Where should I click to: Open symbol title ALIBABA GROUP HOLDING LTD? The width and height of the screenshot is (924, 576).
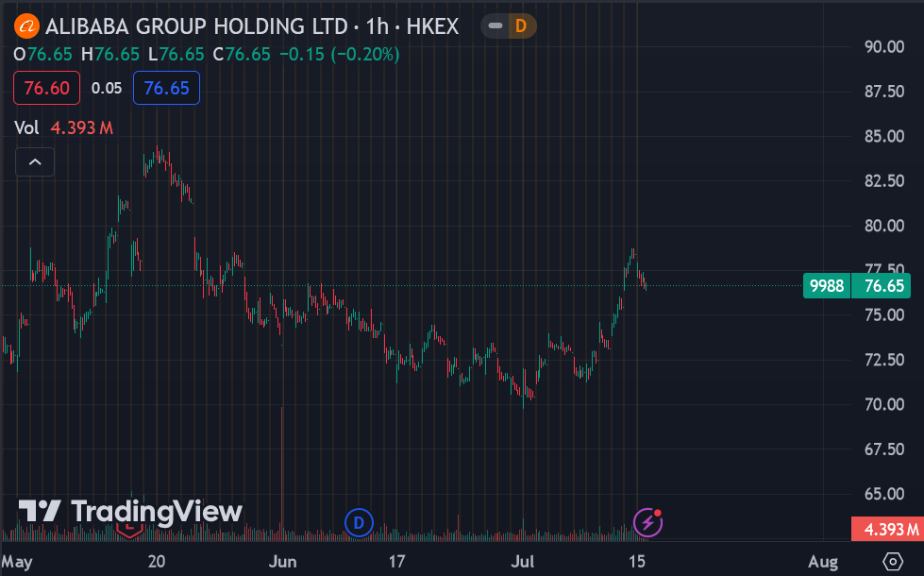196,26
